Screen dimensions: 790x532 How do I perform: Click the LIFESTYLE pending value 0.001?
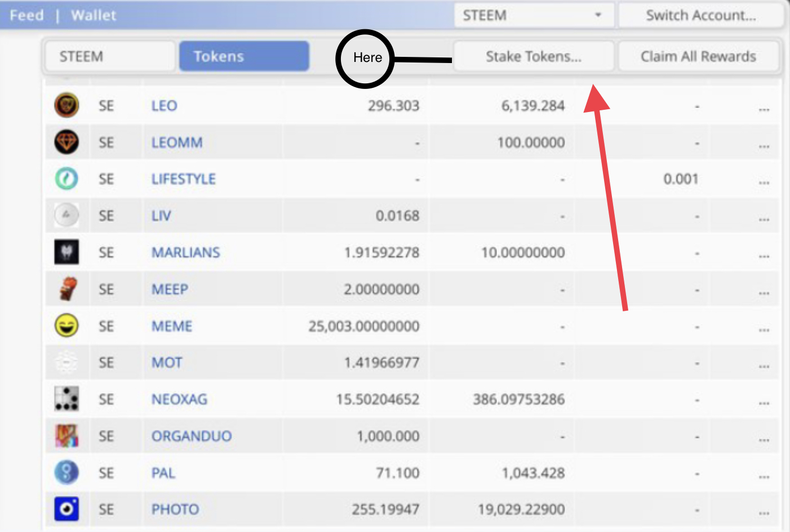681,179
